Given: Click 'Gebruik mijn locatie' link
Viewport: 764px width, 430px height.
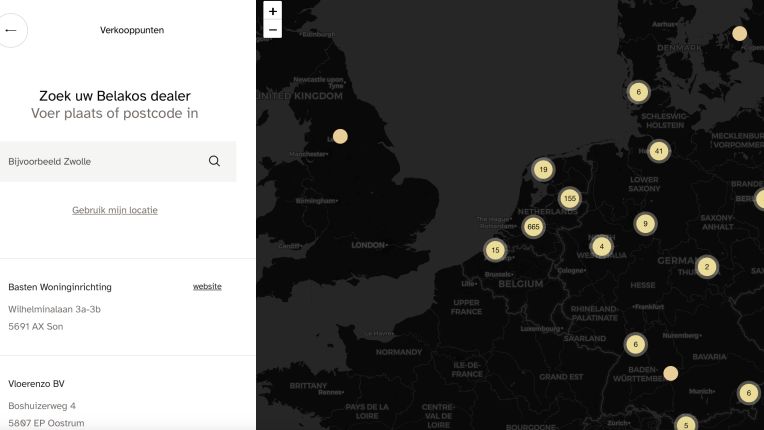Looking at the screenshot, I should coord(115,210).
